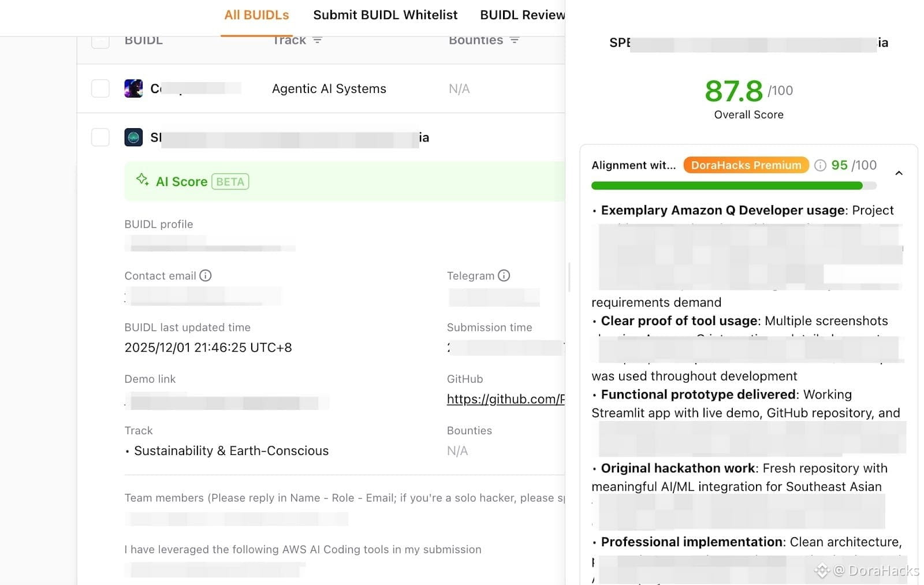Click the Professional implementation heading
Screen dimensions: 924x585
pos(692,542)
